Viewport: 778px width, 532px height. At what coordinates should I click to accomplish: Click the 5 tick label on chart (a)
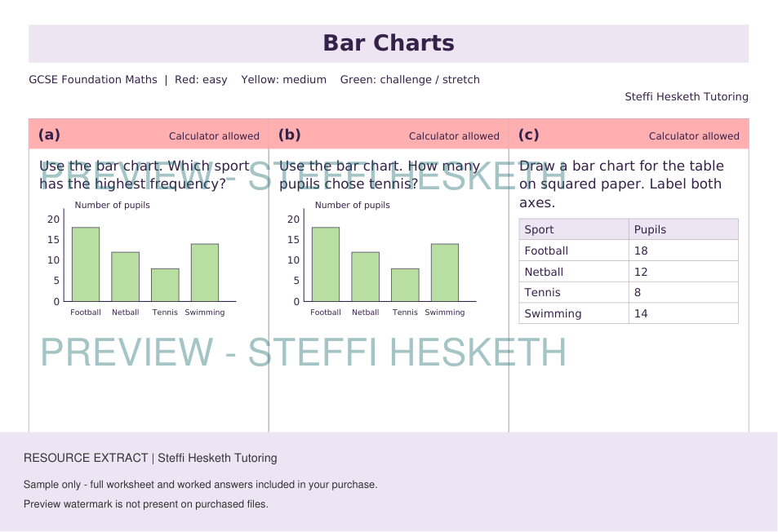coord(56,281)
